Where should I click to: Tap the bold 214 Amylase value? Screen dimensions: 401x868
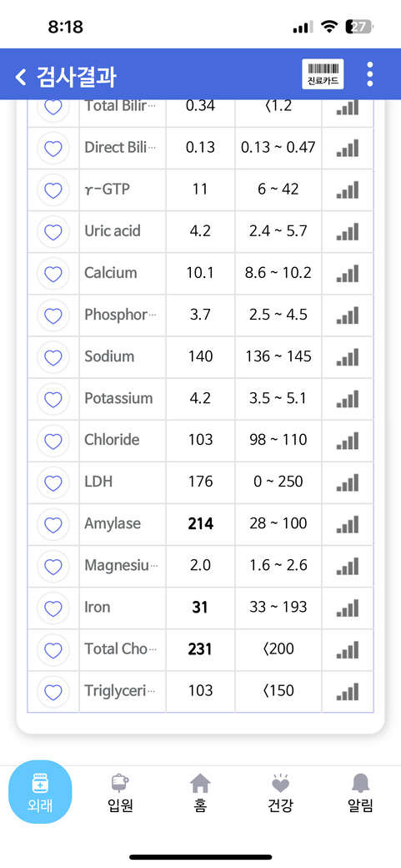point(200,523)
